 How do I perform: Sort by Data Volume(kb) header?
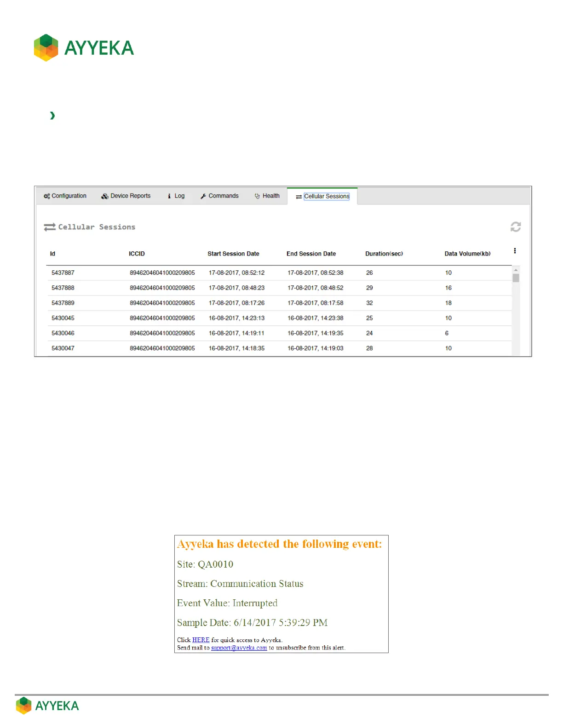coord(467,254)
